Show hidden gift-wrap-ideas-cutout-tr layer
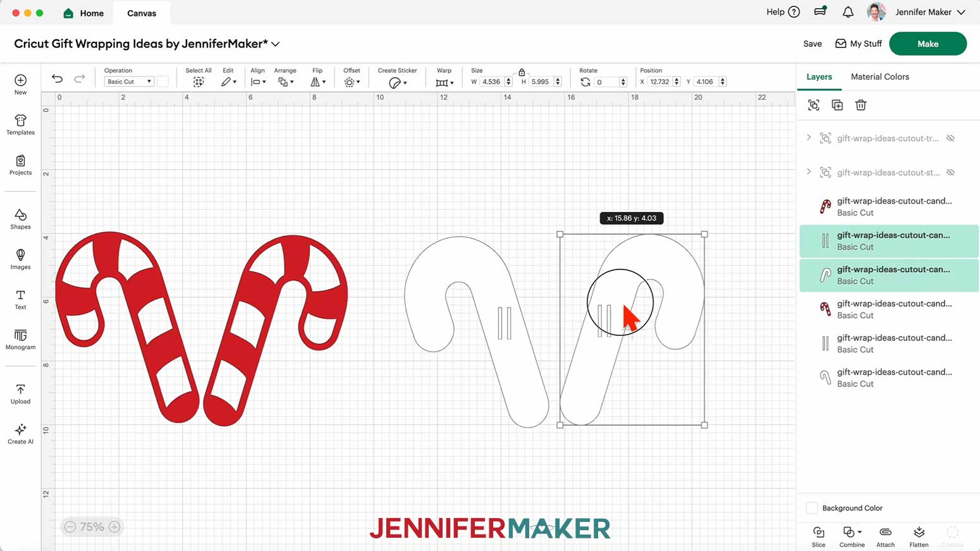The width and height of the screenshot is (980, 551). [950, 138]
